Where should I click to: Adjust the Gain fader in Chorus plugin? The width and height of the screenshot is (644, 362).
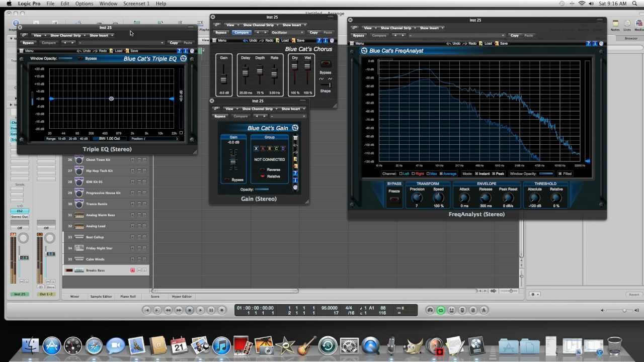[224, 79]
